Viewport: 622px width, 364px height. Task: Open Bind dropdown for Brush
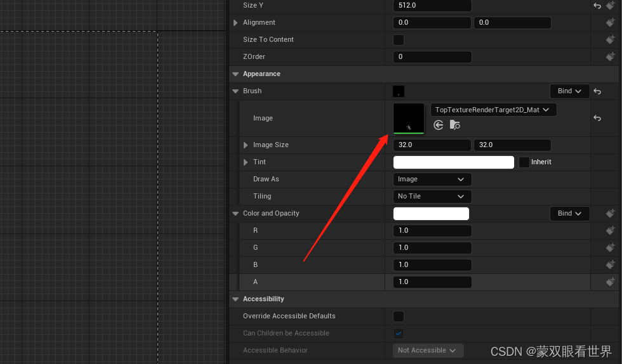(x=569, y=91)
